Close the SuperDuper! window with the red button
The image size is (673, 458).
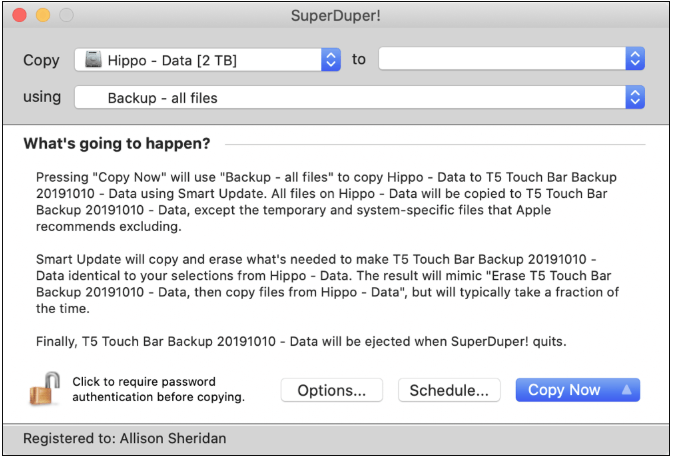pyautogui.click(x=22, y=16)
